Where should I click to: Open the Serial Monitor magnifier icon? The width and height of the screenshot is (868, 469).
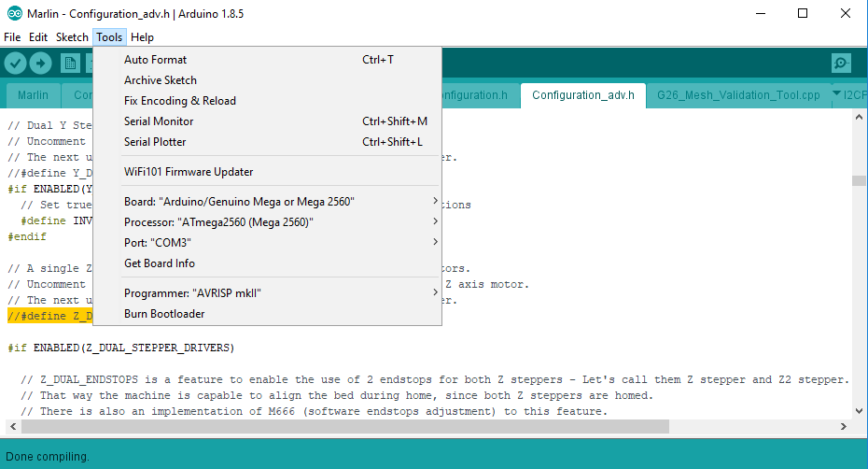pyautogui.click(x=841, y=64)
